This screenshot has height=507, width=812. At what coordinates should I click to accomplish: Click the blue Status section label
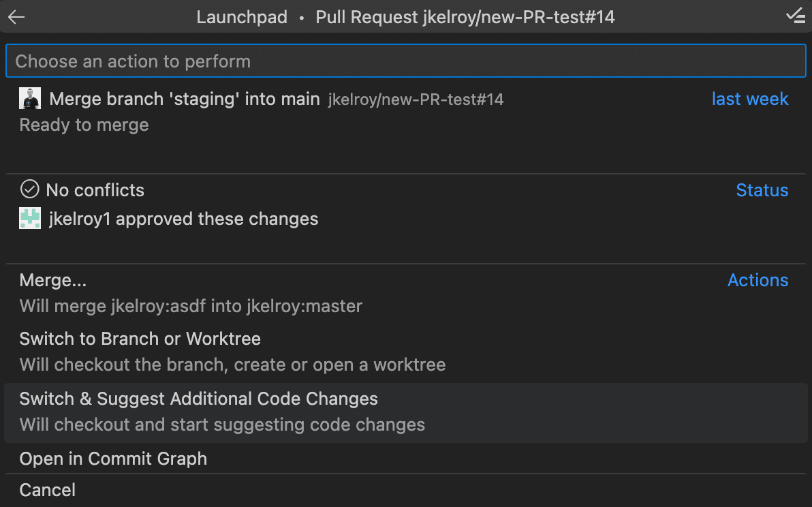[762, 190]
